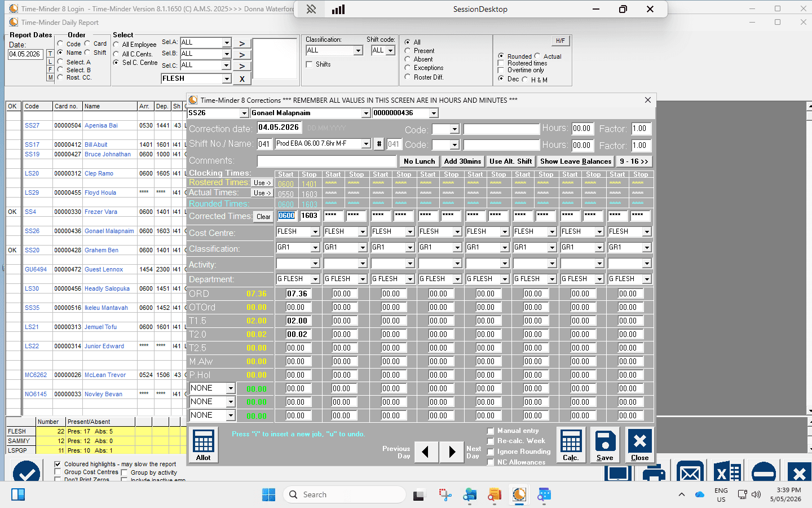Open the Calc. calculator button
The image size is (812, 508).
click(x=571, y=445)
